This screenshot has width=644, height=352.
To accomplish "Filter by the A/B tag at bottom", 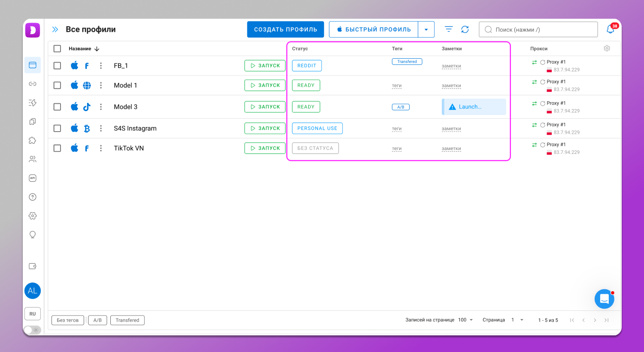I will 97,320.
